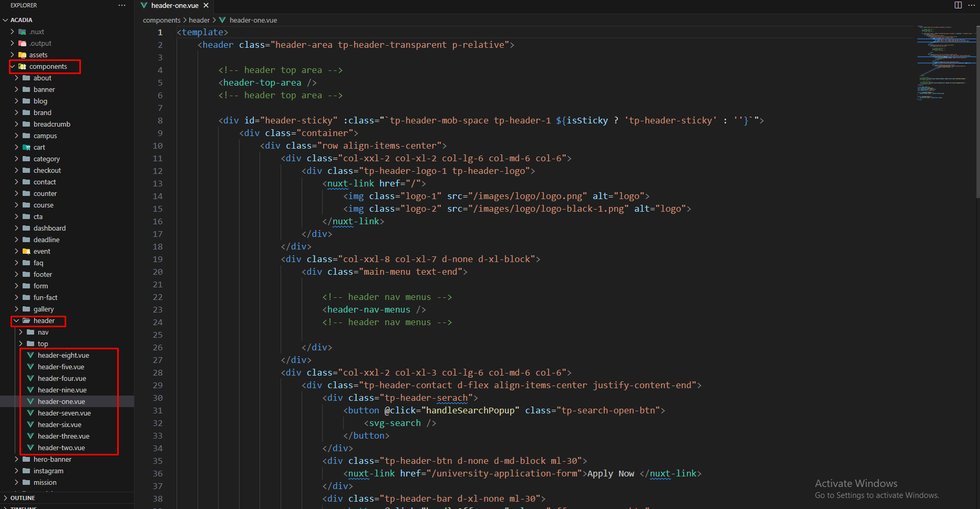Viewport: 980px width, 509px height.
Task: Open editor more actions menu
Action: (971, 5)
